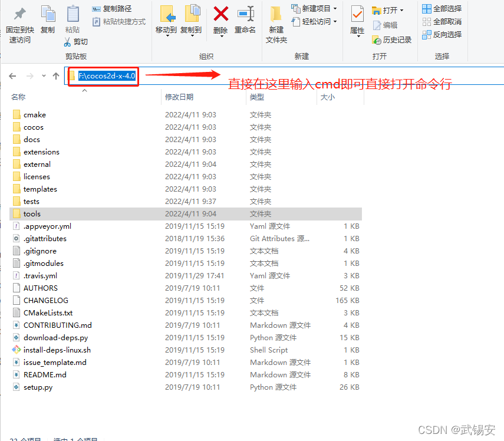Click Invert selection (反向选择)
This screenshot has height=441, width=504.
coord(442,34)
